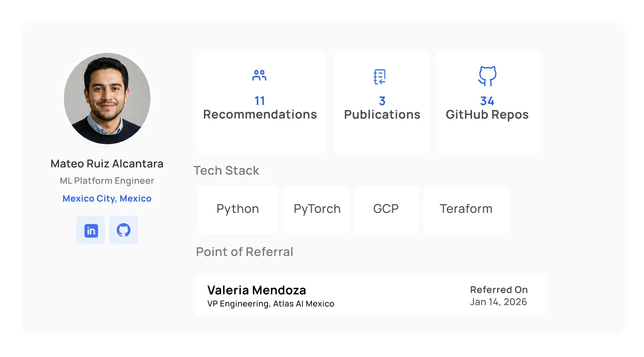Select the Python tech stack chip
Screen dimensions: 644x357
point(238,209)
